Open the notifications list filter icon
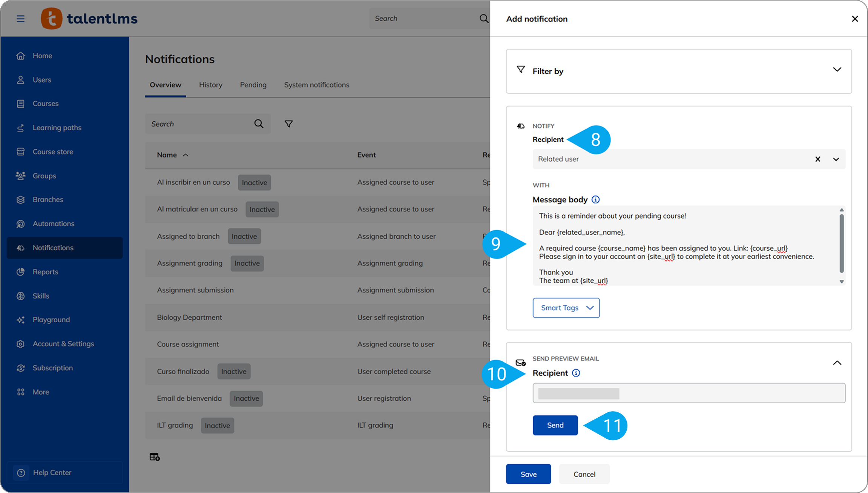Image resolution: width=868 pixels, height=493 pixels. point(288,124)
